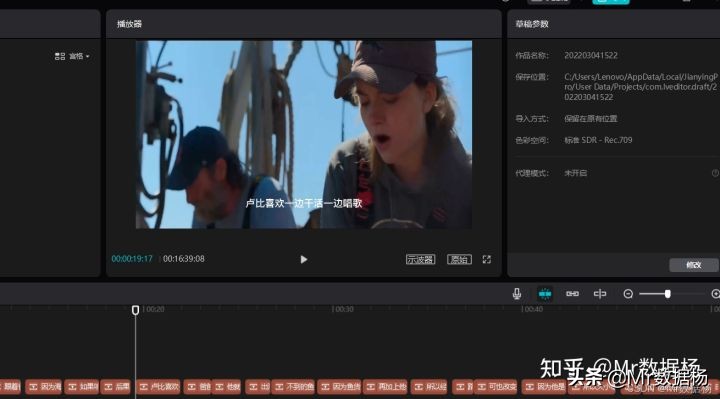Select the 再加上他 subtitle clip
720x399 pixels.
(386, 387)
